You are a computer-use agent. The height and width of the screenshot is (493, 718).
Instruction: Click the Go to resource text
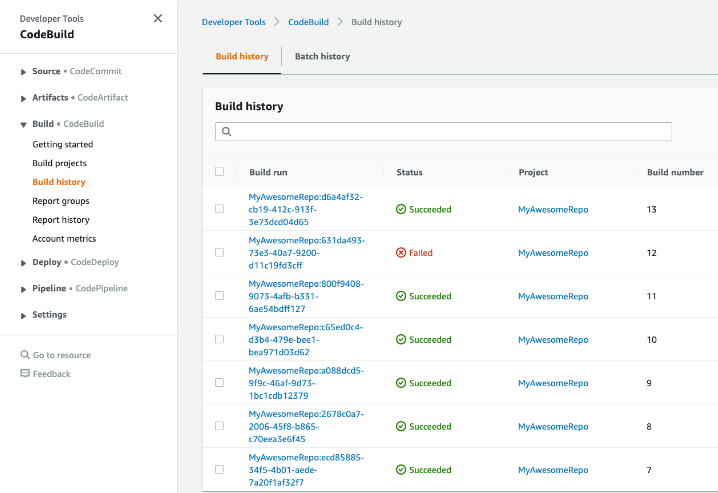click(62, 355)
